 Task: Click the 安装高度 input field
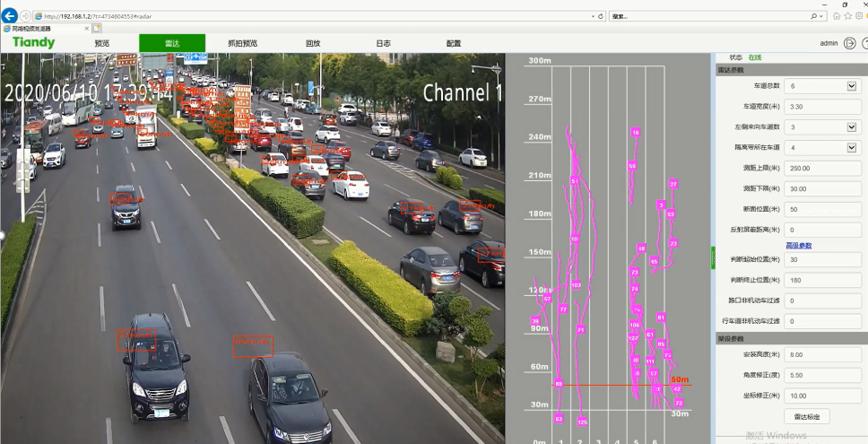(x=823, y=354)
